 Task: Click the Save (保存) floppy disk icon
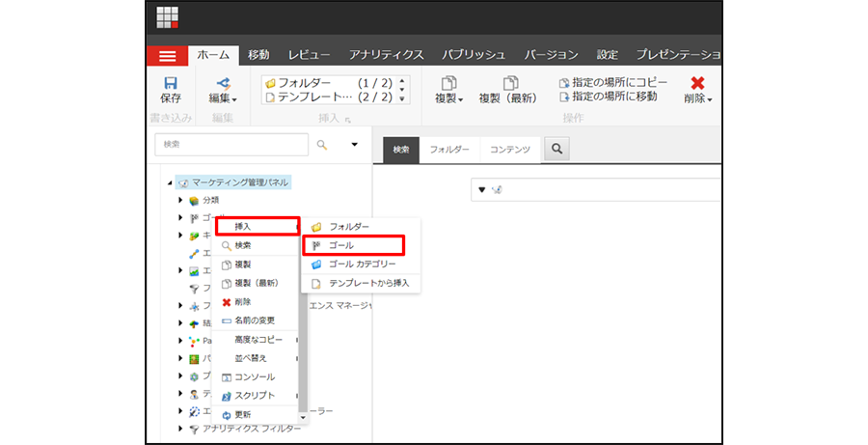coord(171,84)
